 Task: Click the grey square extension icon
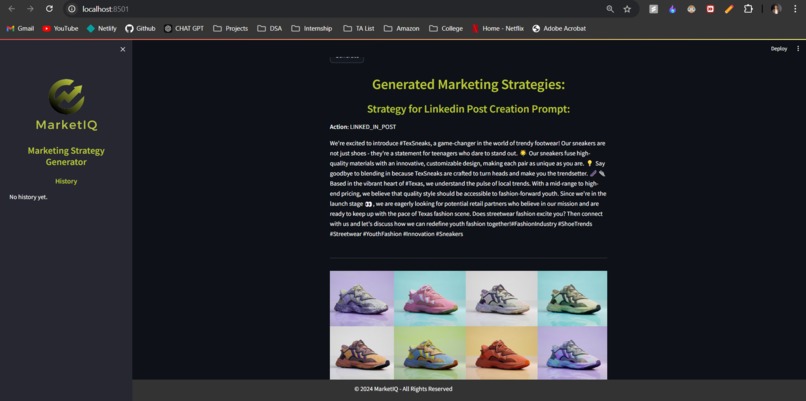653,9
